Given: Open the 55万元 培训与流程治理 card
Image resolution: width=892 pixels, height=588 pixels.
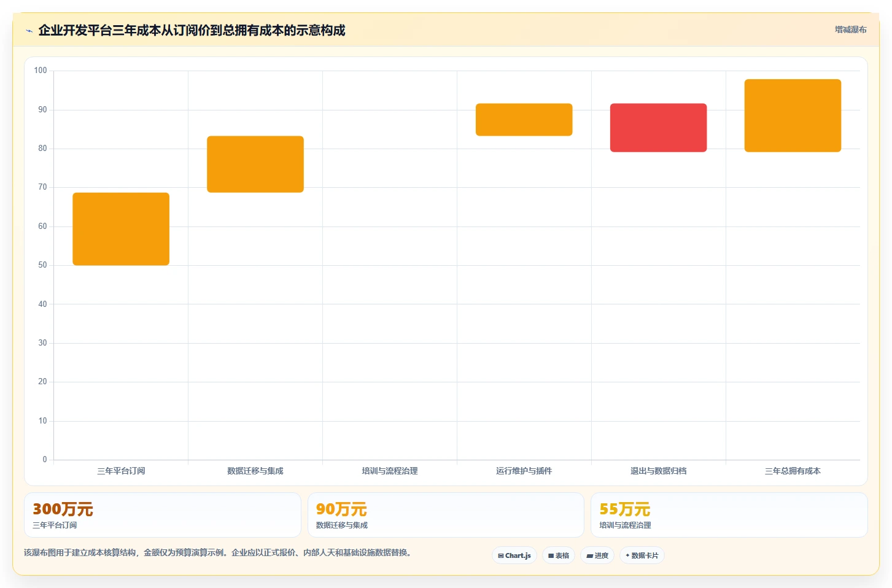Looking at the screenshot, I should [729, 515].
